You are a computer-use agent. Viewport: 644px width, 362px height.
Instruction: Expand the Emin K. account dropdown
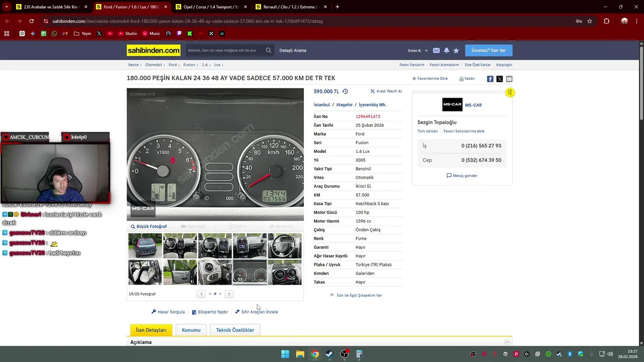418,50
